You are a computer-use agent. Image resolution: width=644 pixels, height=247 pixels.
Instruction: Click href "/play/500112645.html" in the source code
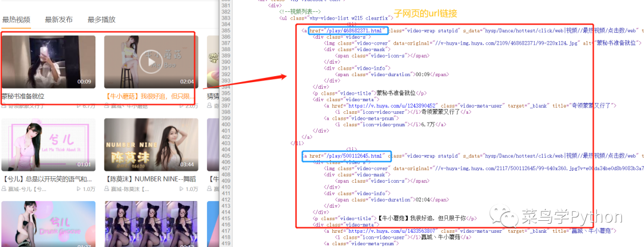coord(348,156)
